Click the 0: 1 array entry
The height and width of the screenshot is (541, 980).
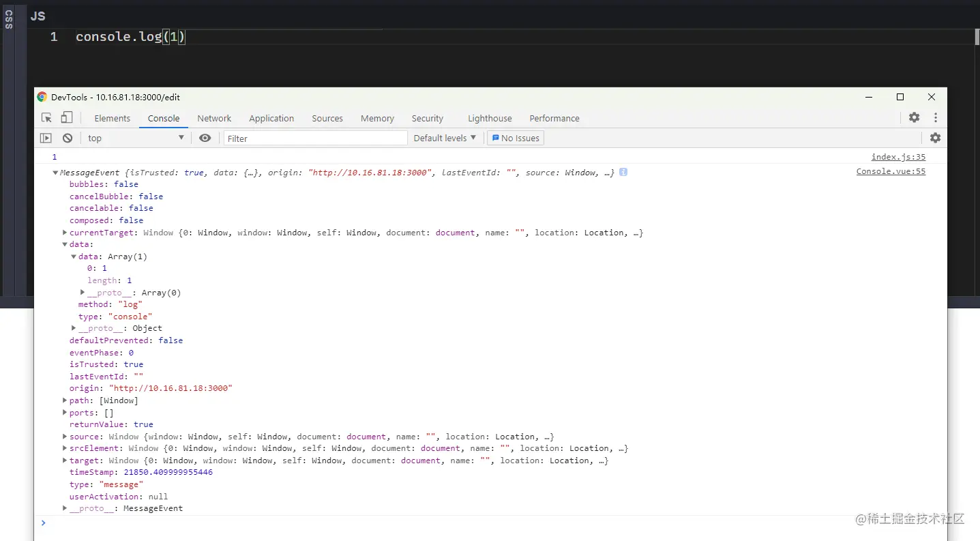point(97,268)
